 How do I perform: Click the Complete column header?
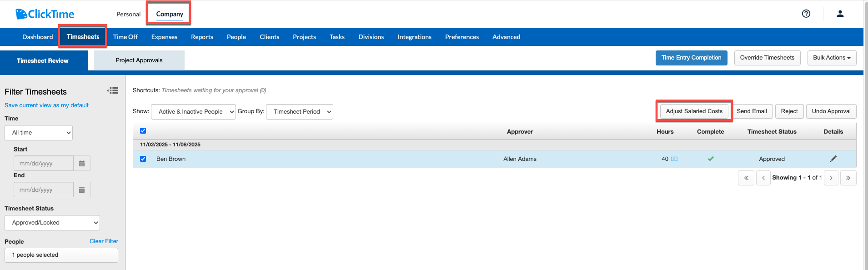coord(710,132)
